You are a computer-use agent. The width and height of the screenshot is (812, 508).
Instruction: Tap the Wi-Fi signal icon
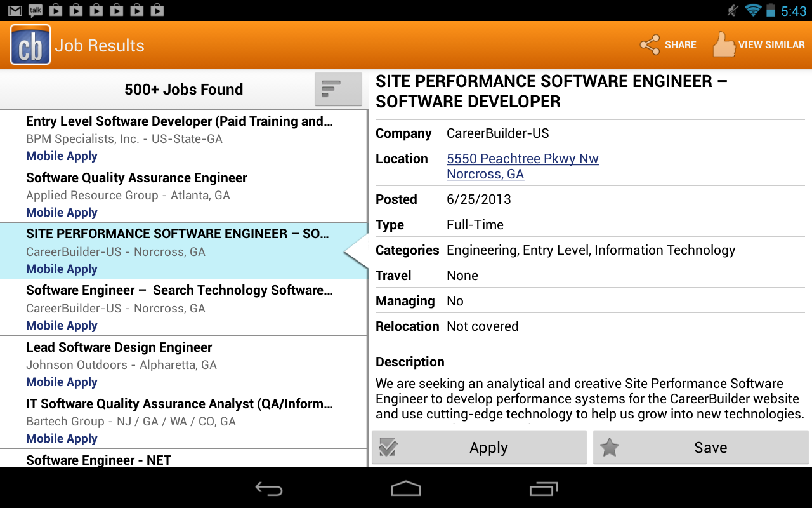click(753, 10)
